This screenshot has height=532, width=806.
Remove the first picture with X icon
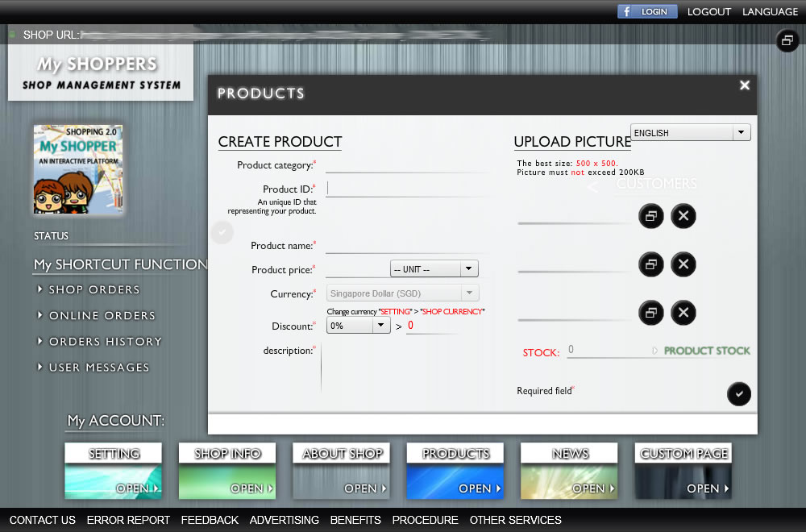(x=683, y=216)
